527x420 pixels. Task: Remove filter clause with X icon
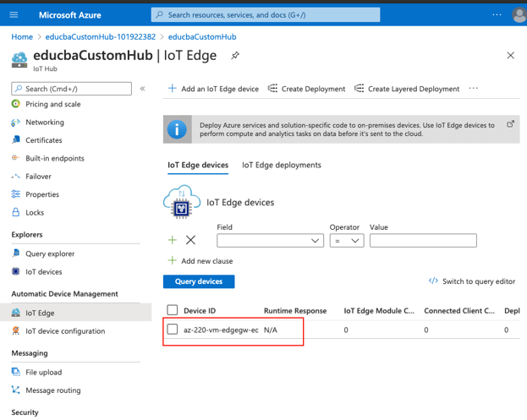190,240
